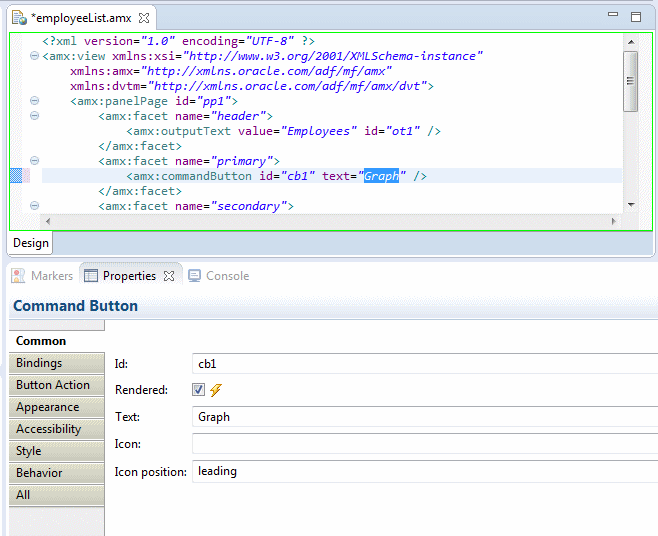Click the Console monitor icon

[x=194, y=276]
